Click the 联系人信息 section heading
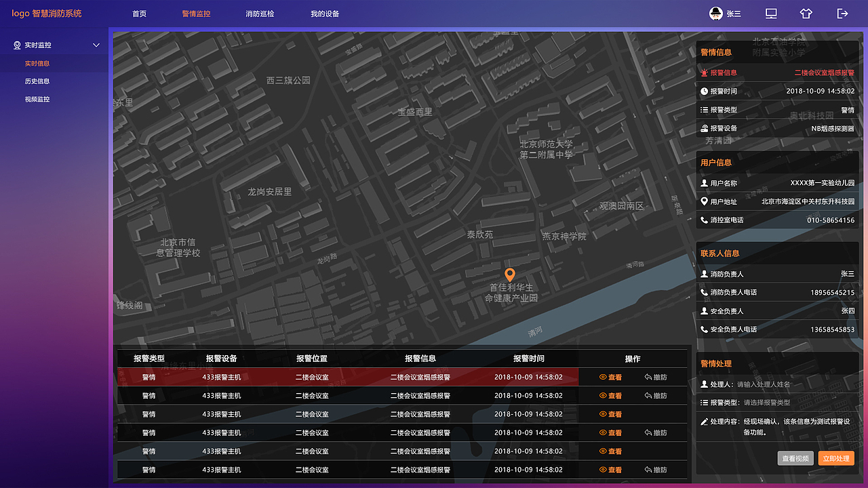 click(720, 253)
